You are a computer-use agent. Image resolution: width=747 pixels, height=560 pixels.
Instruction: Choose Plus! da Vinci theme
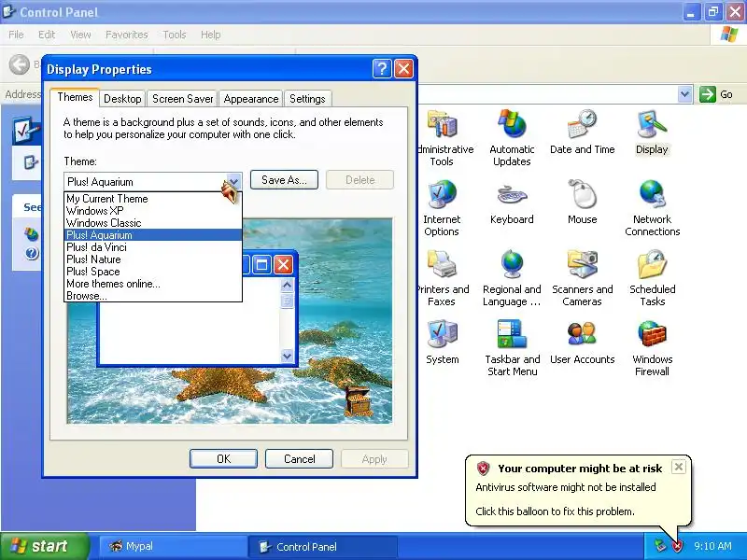(153, 247)
